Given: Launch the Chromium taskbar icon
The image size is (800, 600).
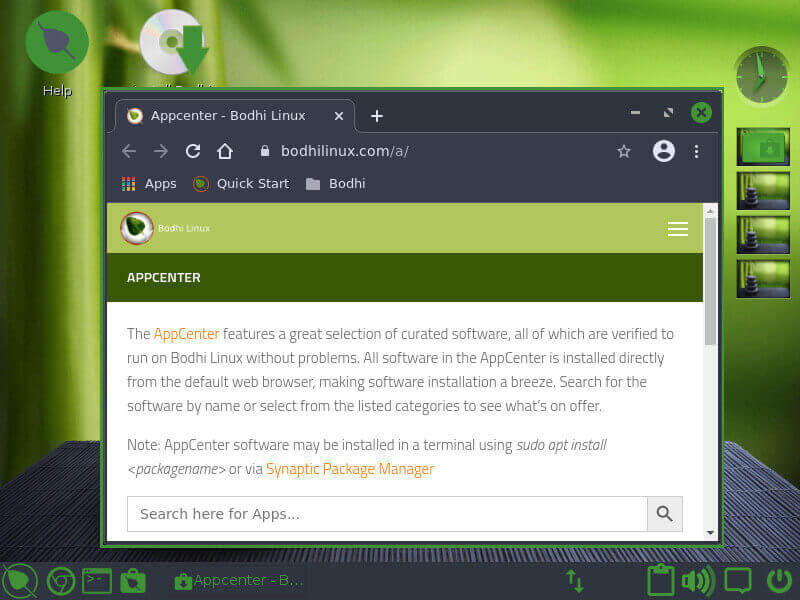Looking at the screenshot, I should tap(61, 581).
